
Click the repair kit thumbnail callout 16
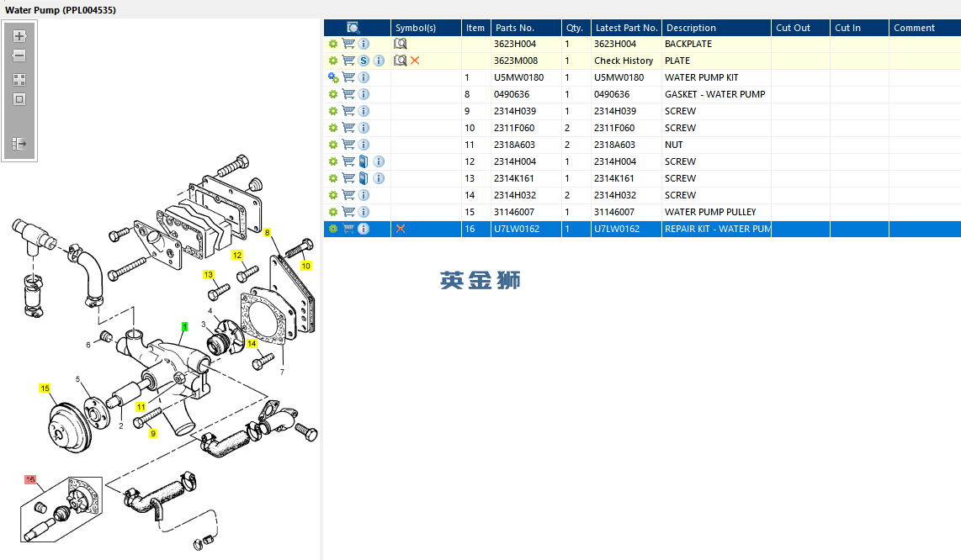click(30, 480)
